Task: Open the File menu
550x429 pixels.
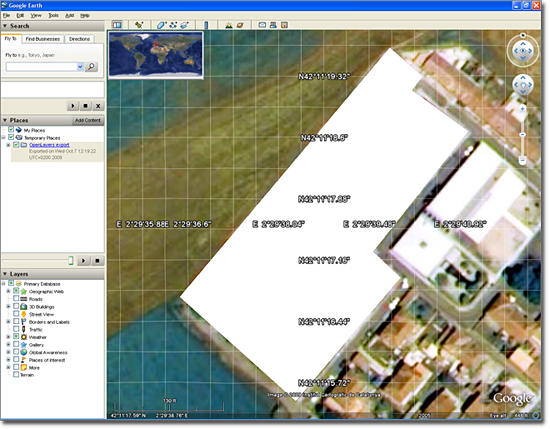Action: pyautogui.click(x=6, y=15)
